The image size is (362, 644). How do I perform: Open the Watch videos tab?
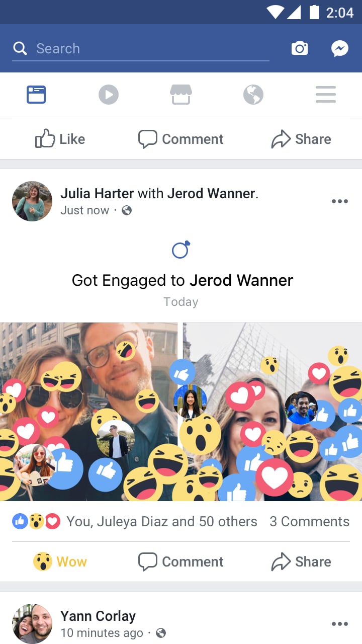click(109, 95)
